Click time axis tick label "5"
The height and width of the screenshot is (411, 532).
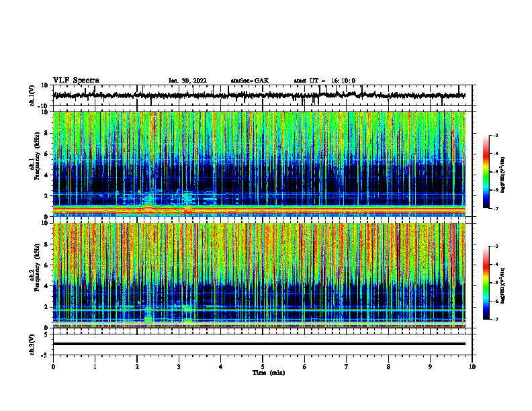263,367
